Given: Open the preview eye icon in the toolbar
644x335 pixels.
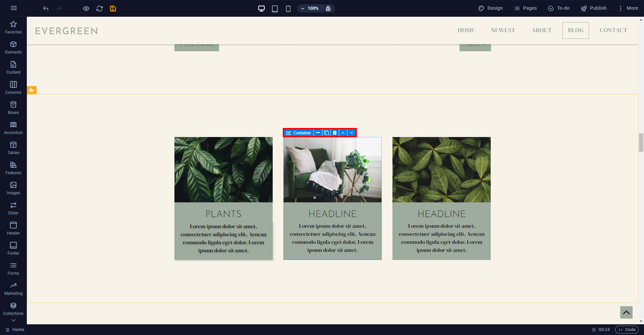Looking at the screenshot, I should point(86,8).
